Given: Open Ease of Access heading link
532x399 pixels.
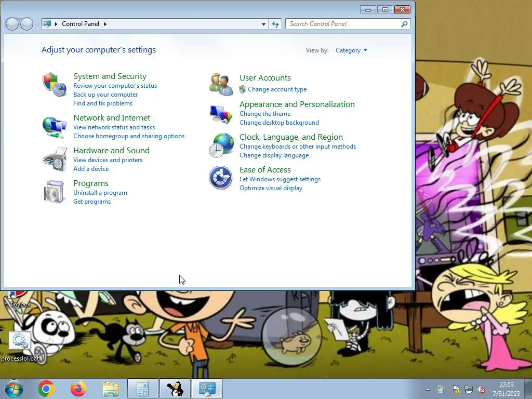Looking at the screenshot, I should click(265, 170).
